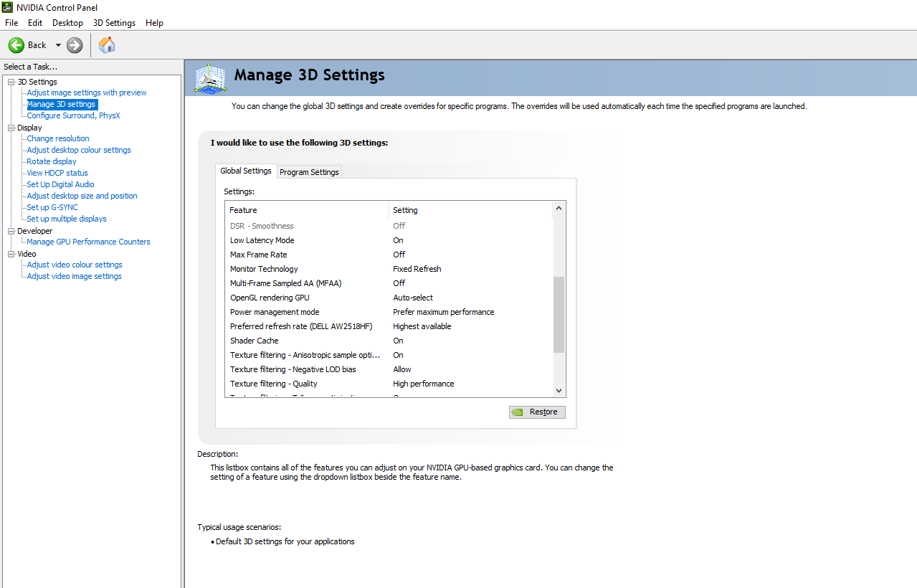Collapse the Display tree node
The width and height of the screenshot is (917, 588).
tap(11, 128)
